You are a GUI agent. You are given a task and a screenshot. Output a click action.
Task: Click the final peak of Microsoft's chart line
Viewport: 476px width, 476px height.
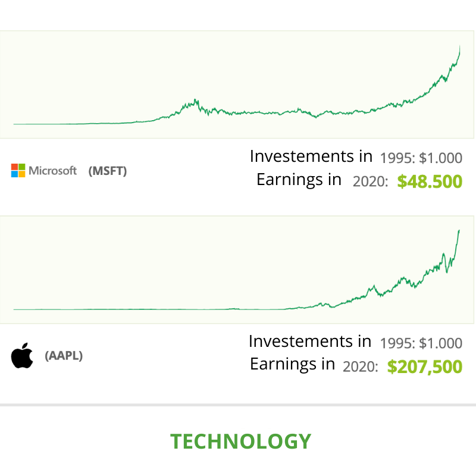(459, 46)
